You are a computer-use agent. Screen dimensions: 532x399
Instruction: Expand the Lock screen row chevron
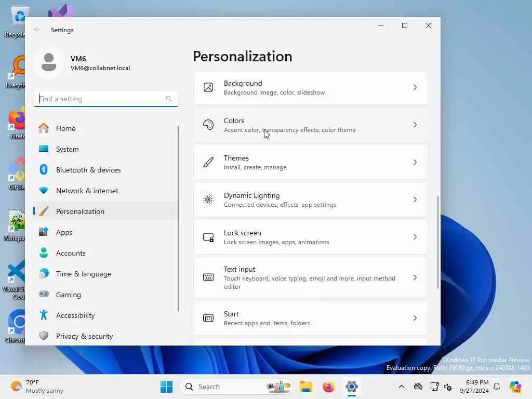pyautogui.click(x=415, y=237)
